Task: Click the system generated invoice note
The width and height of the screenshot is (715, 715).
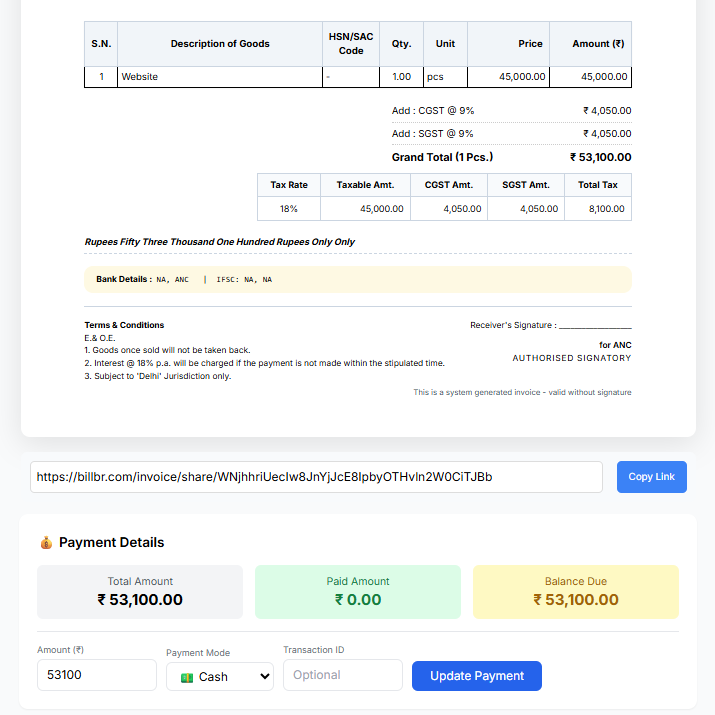Action: pyautogui.click(x=522, y=392)
